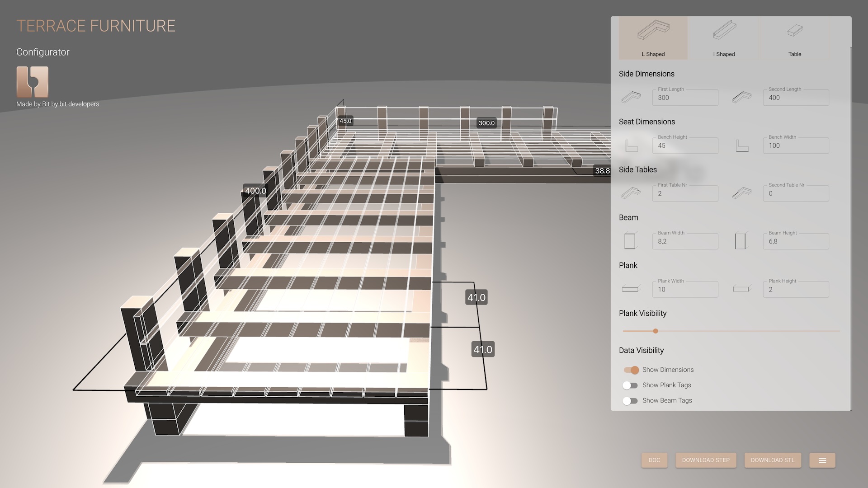Open the DOC button

[x=654, y=460]
